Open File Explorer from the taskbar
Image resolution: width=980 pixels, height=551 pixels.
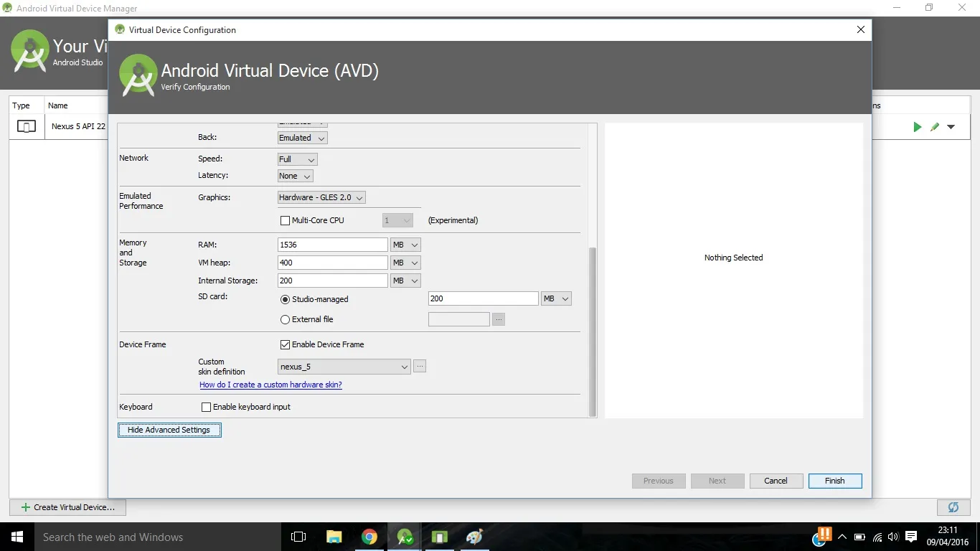click(334, 537)
